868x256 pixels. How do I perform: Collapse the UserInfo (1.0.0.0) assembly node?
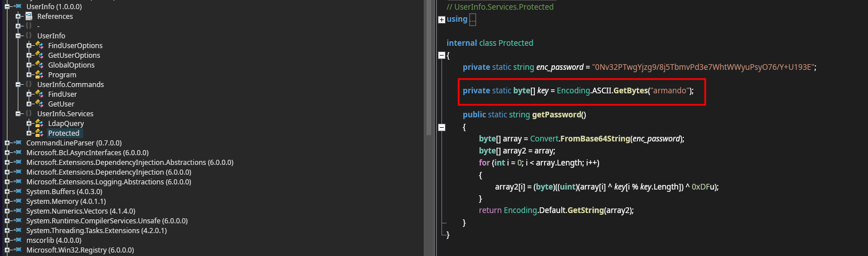[7, 6]
